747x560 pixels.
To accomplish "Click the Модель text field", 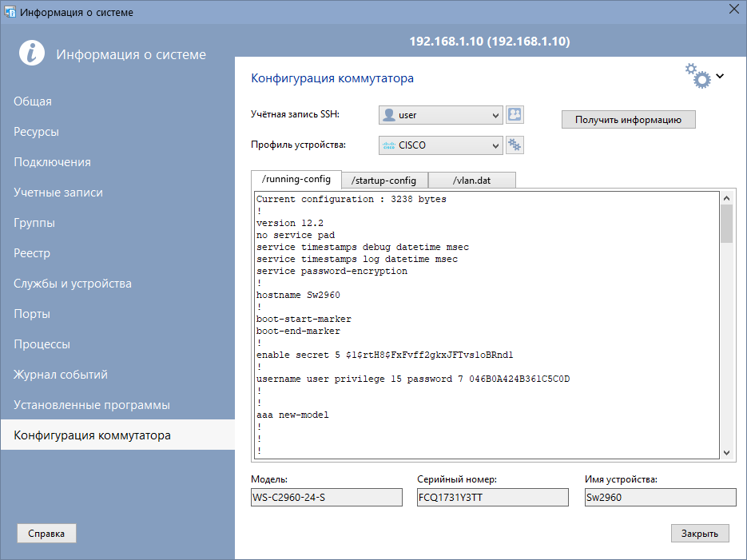I will 327,497.
